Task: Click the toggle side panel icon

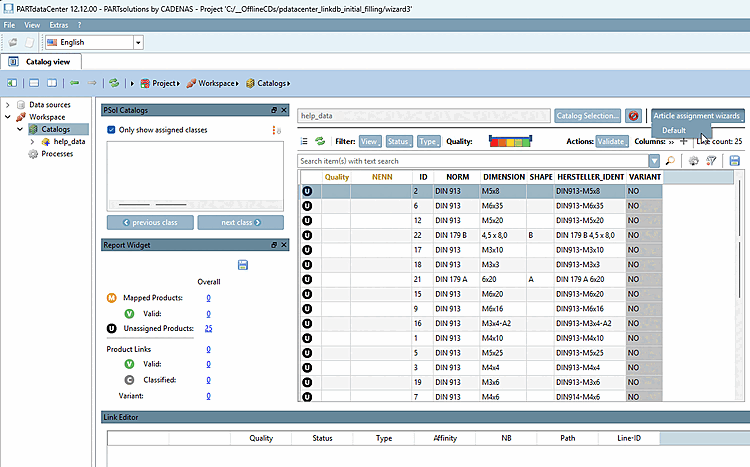Action: point(12,83)
